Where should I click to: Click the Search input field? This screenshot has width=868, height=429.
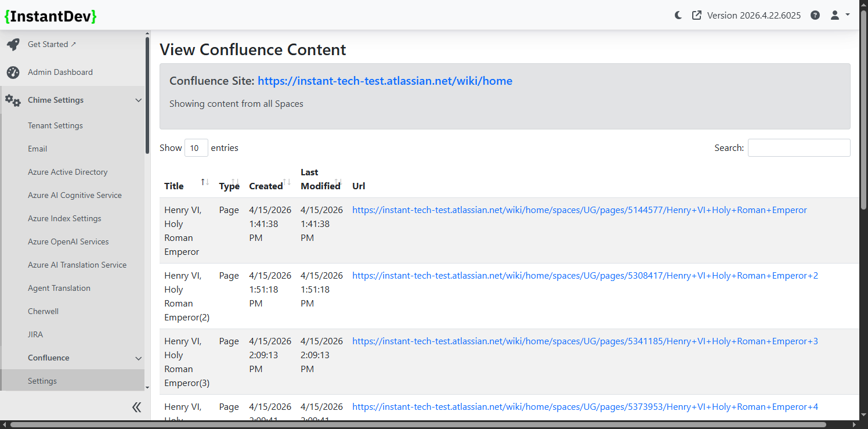point(799,148)
